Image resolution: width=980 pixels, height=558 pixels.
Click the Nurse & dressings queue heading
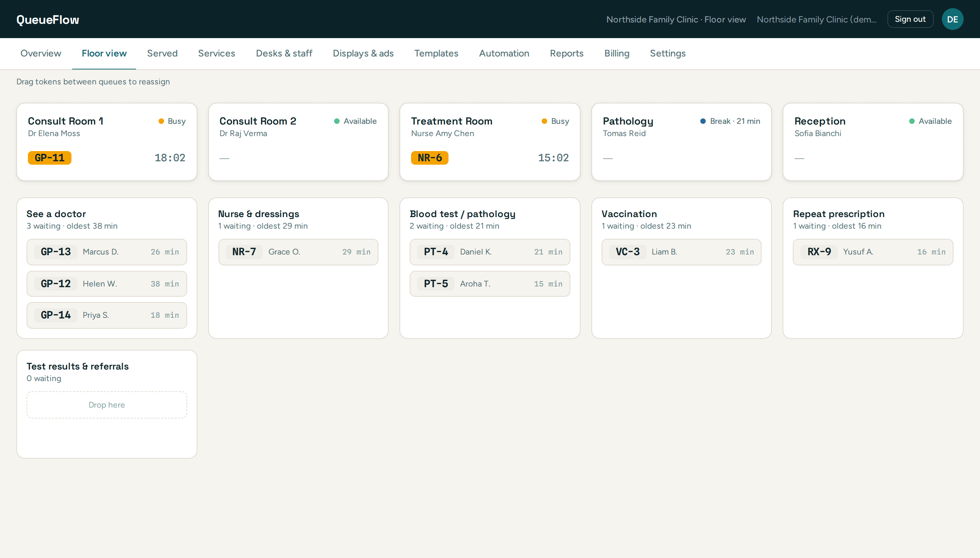coord(258,214)
